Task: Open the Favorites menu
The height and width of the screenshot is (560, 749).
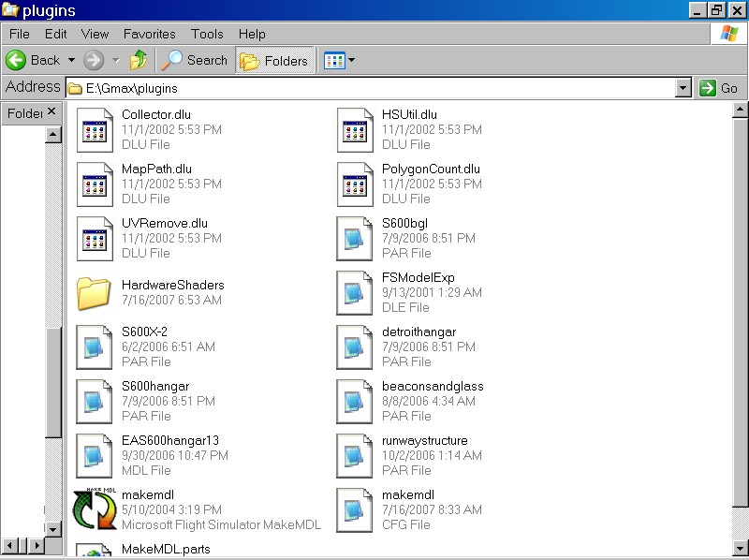Action: coord(149,34)
